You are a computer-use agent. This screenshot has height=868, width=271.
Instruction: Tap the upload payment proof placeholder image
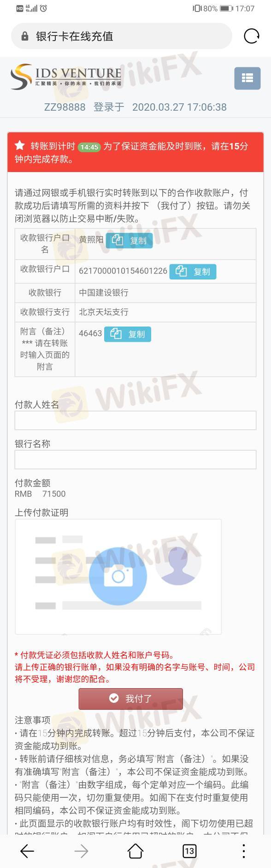[118, 577]
